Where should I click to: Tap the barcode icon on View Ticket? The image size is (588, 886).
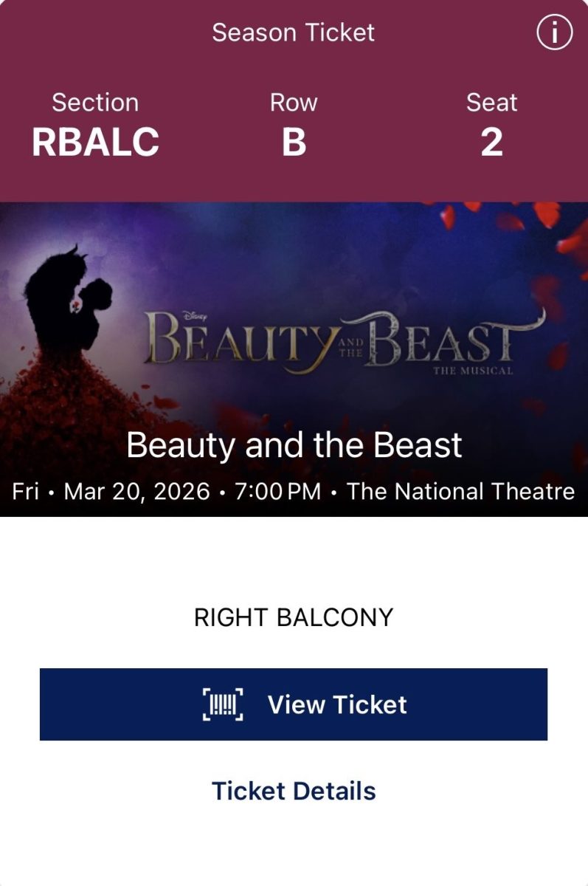point(223,704)
